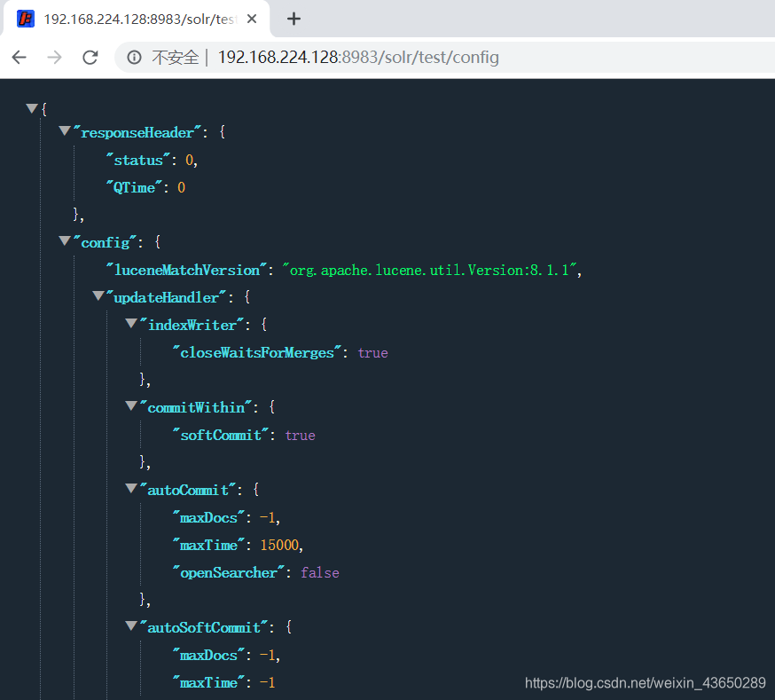Click the not-secure site info icon
This screenshot has width=775, height=700.
[134, 58]
